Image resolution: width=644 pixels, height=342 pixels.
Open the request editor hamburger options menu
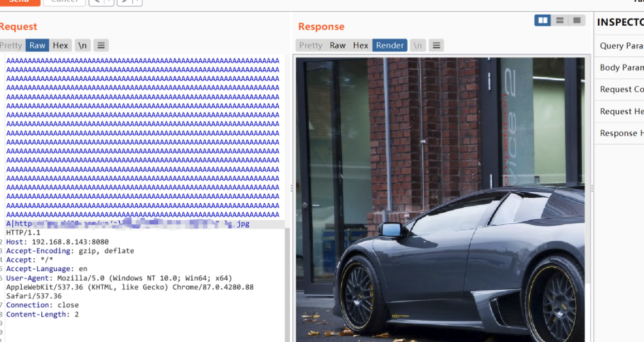coord(101,45)
